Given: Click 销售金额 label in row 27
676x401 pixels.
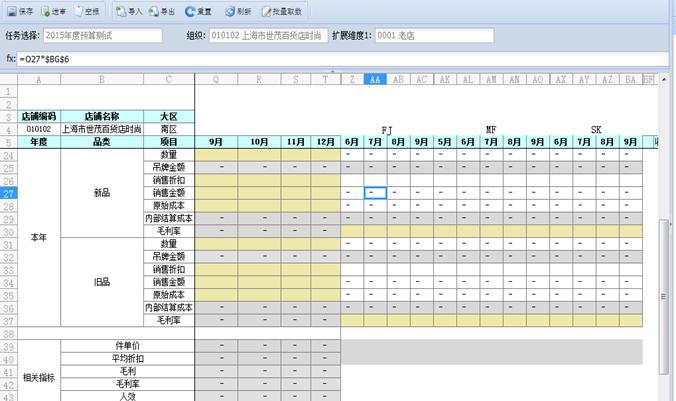Looking at the screenshot, I should 169,193.
